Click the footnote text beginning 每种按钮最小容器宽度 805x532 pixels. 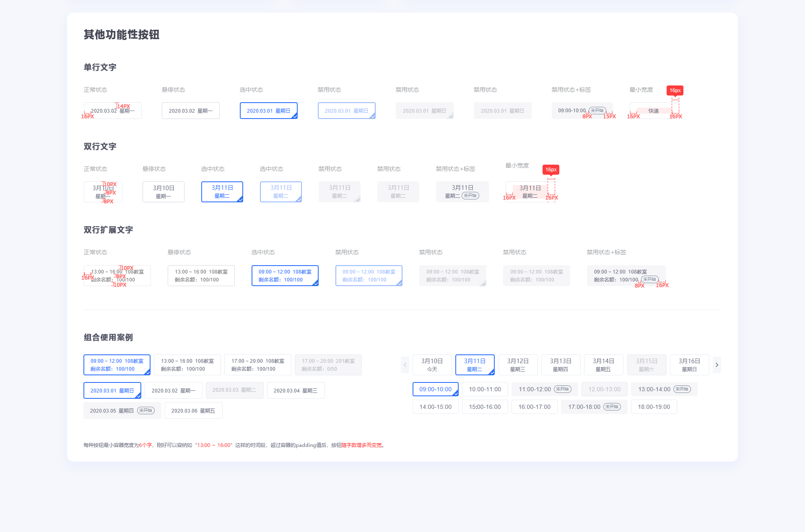234,445
